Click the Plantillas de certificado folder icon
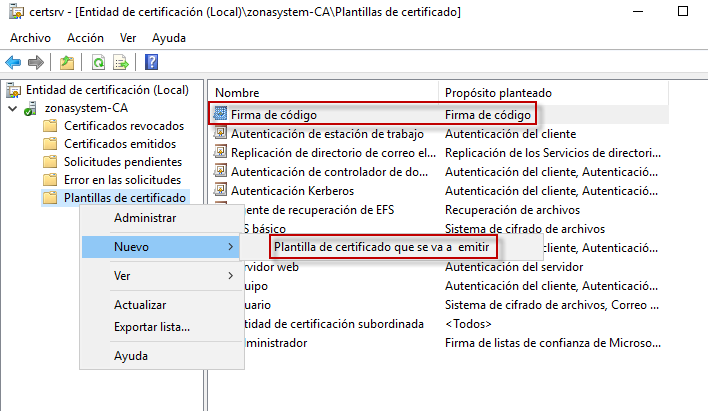Image resolution: width=708 pixels, height=411 pixels. tap(50, 198)
